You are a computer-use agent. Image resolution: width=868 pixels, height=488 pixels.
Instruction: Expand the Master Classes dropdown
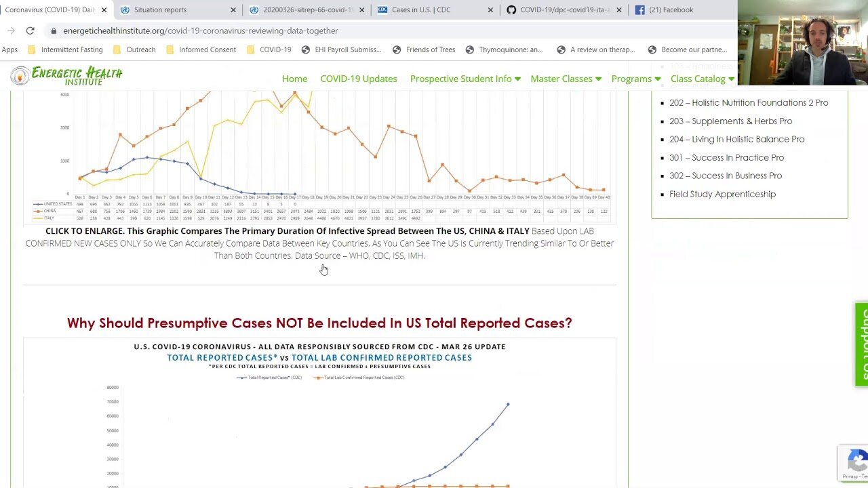click(566, 79)
